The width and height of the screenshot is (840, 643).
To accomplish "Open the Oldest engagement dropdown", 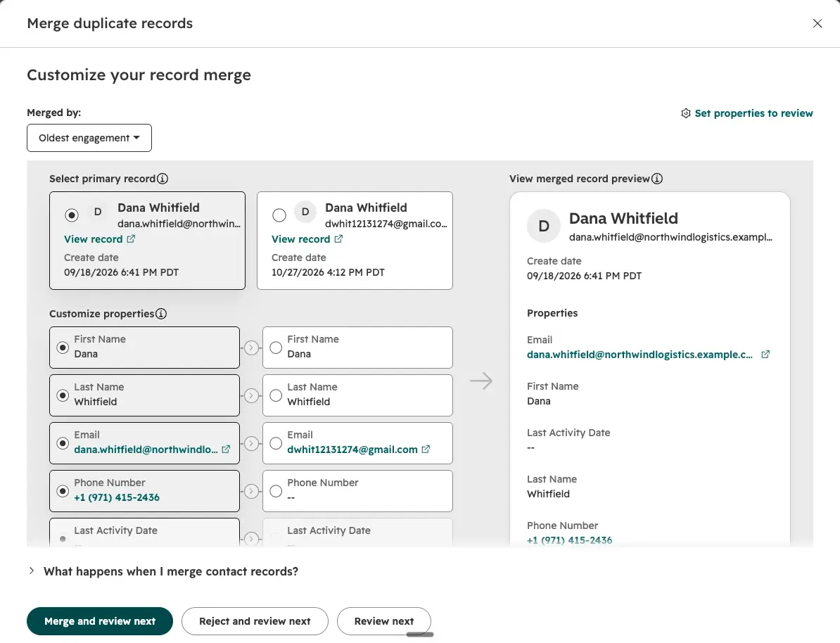I will (x=89, y=138).
